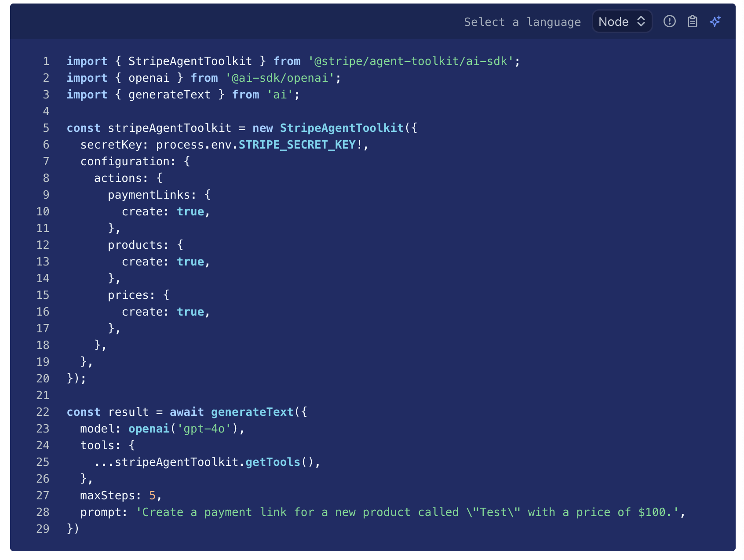Click the '@stripe/agent-toolkit/ai-sdk' import string
Screen dimensions: 744x560
click(411, 61)
